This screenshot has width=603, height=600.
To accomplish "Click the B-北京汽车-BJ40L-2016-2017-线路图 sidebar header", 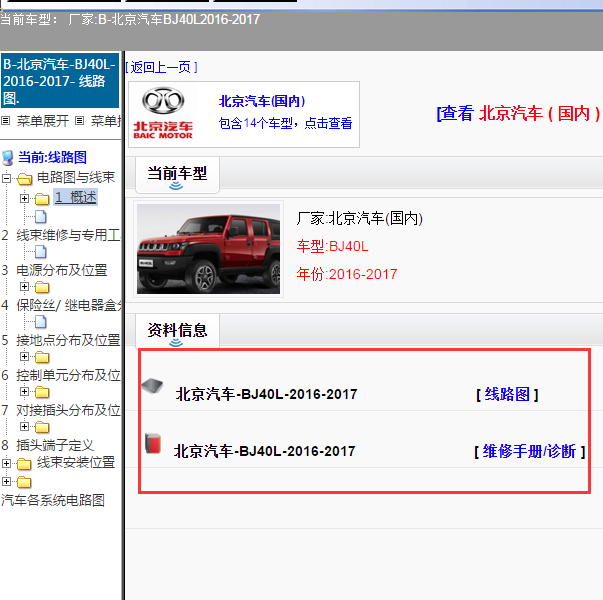I will tap(60, 81).
